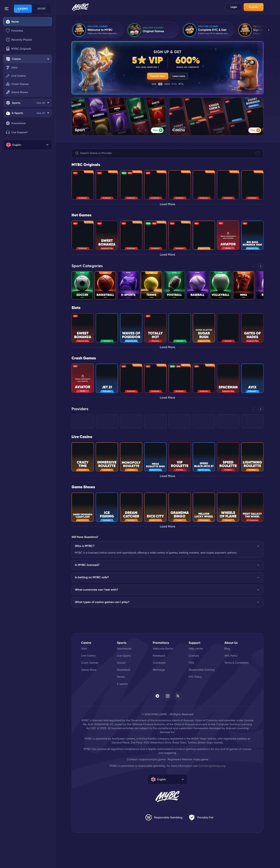Click the Favorites heart icon in sidebar
280x868 pixels.
tap(8, 31)
